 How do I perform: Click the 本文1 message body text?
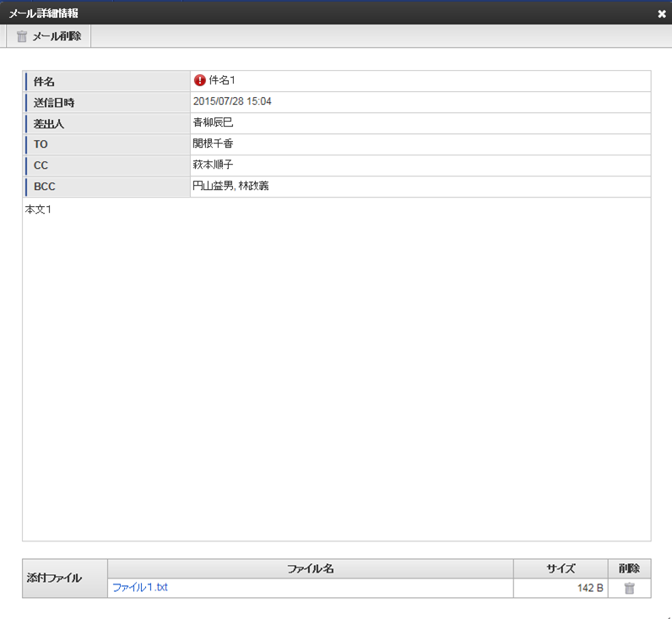(x=39, y=209)
